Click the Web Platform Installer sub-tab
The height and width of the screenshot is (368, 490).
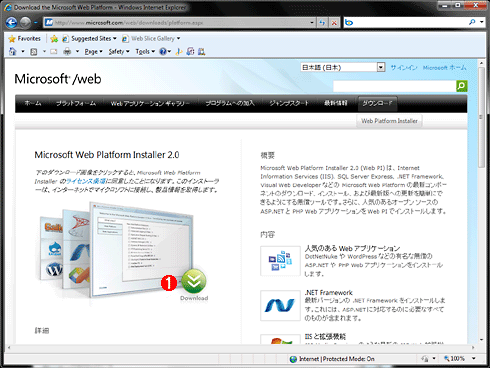[389, 121]
